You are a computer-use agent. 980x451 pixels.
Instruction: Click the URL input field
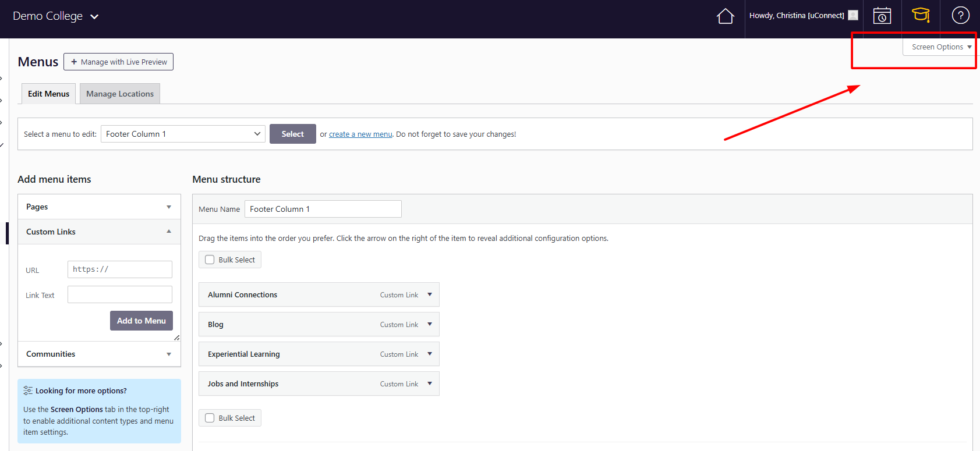pos(120,269)
